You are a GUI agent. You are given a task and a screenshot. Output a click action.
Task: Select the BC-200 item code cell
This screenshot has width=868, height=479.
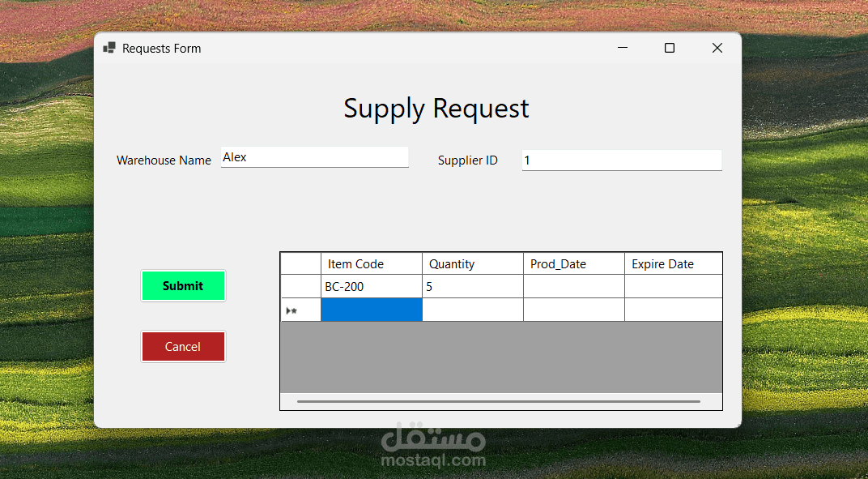click(372, 287)
